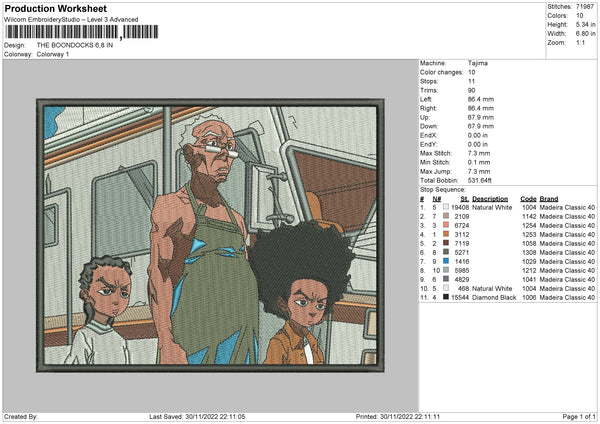
Task: Click the barcode image in the header
Action: (x=82, y=32)
